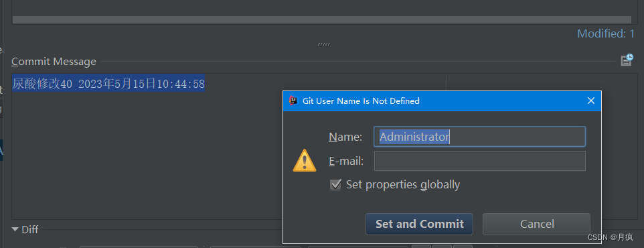Open commit message history icon
Screen dimensions: 644x248
[627, 60]
